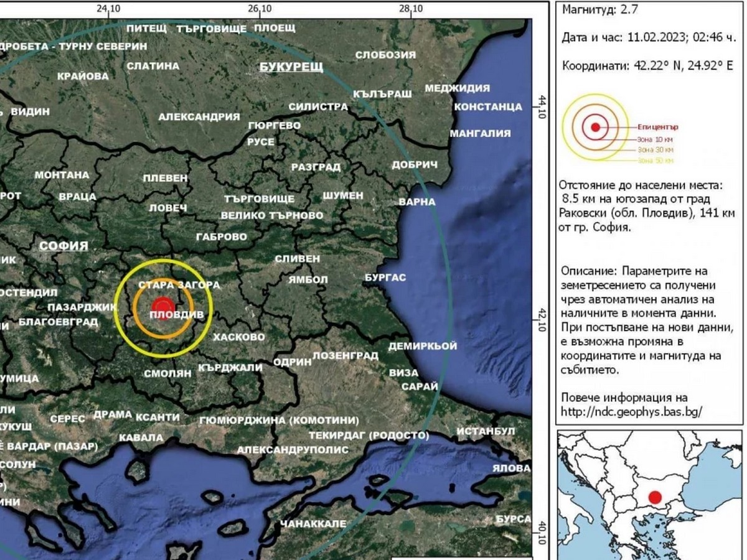This screenshot has width=747, height=560.
Task: Click the Координати value line
Action: pos(647,65)
